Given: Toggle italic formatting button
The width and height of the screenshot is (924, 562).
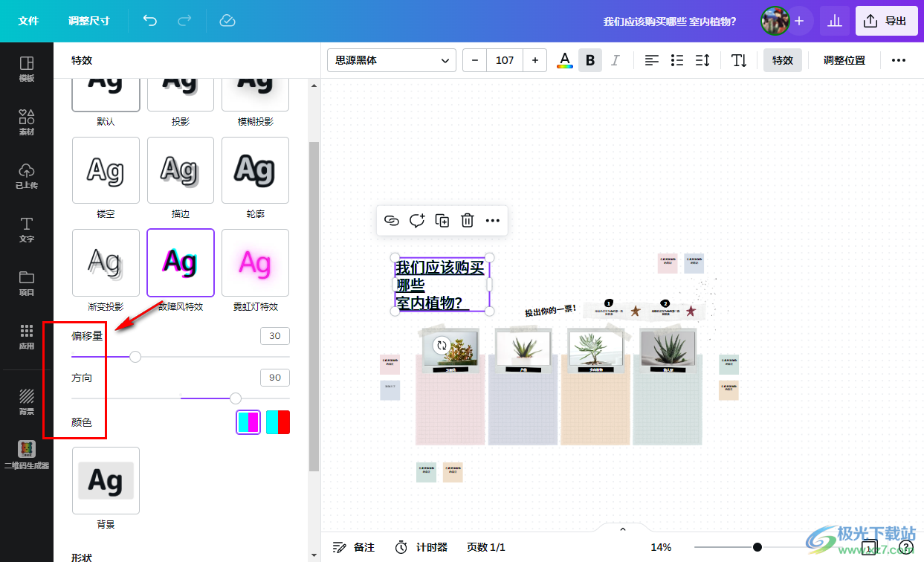Looking at the screenshot, I should [615, 60].
